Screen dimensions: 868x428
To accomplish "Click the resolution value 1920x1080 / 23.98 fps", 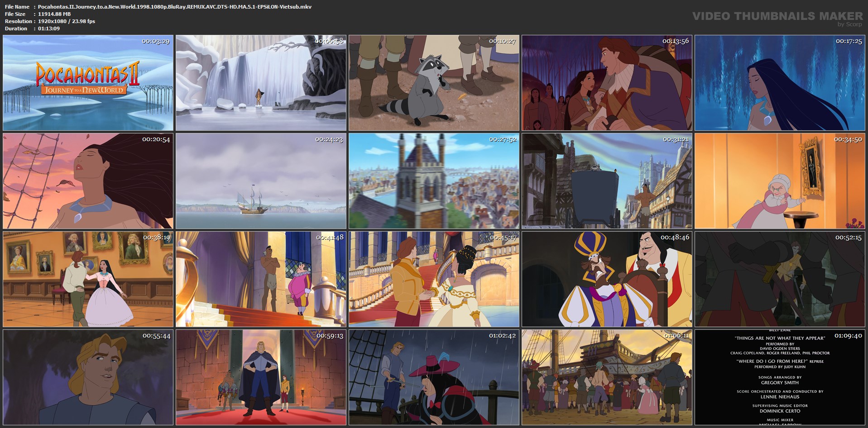I will (67, 21).
